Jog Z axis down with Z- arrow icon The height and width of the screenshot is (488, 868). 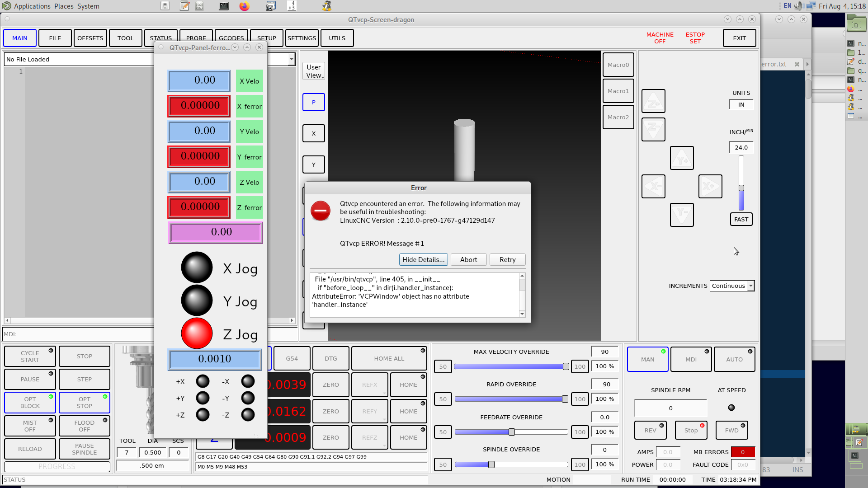coord(653,129)
